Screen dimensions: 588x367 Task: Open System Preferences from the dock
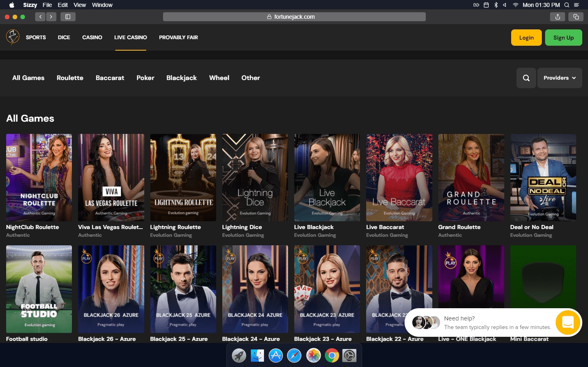tap(349, 356)
